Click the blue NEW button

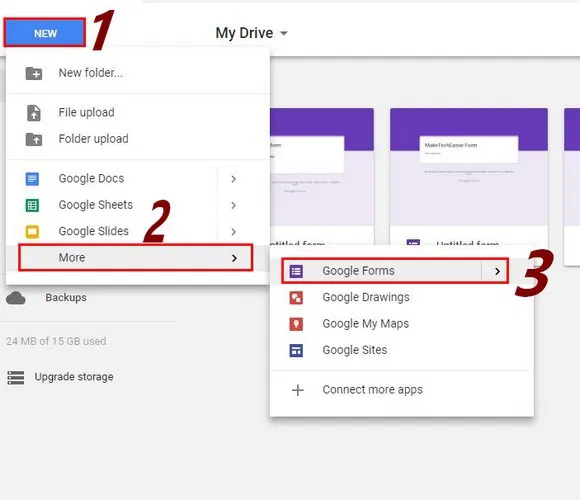tap(45, 33)
